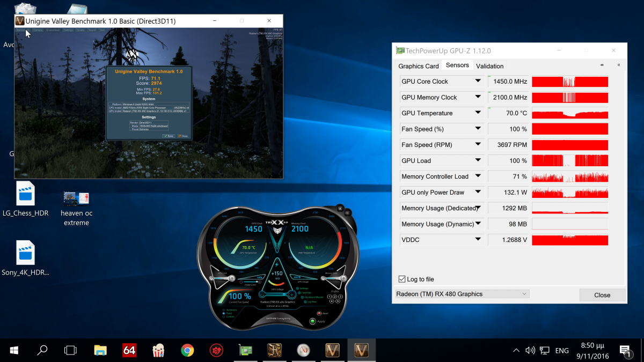Click the Close button in GPU-Z

(x=602, y=295)
